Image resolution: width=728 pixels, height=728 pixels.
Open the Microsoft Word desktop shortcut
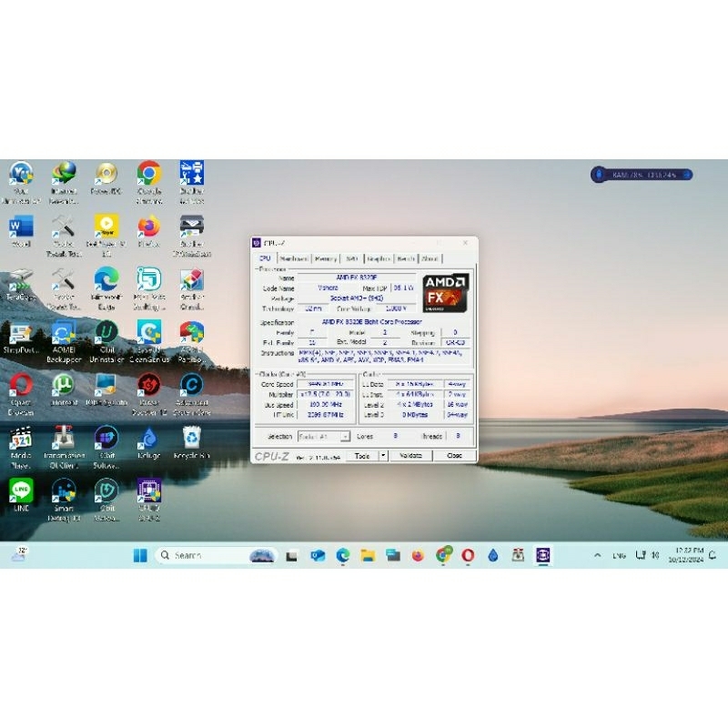point(20,227)
